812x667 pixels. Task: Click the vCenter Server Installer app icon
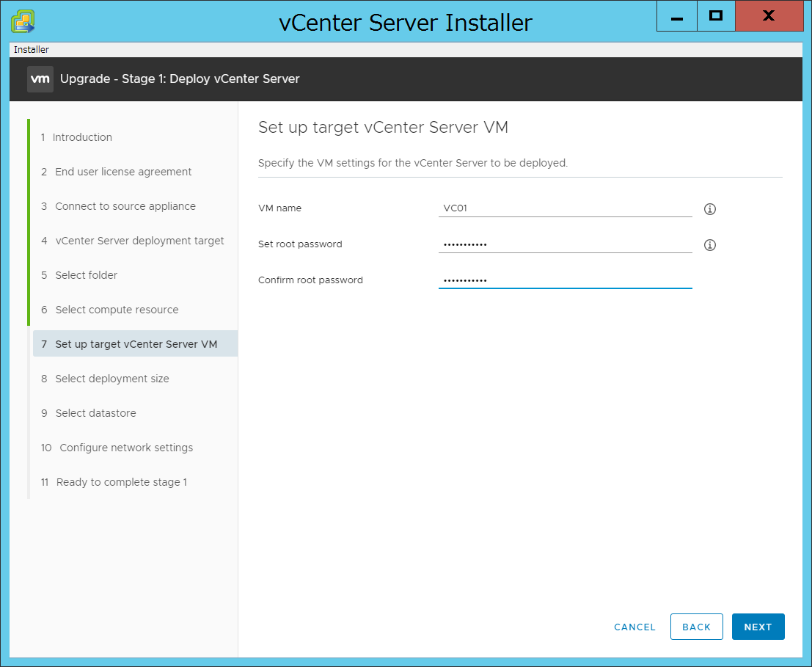click(23, 22)
